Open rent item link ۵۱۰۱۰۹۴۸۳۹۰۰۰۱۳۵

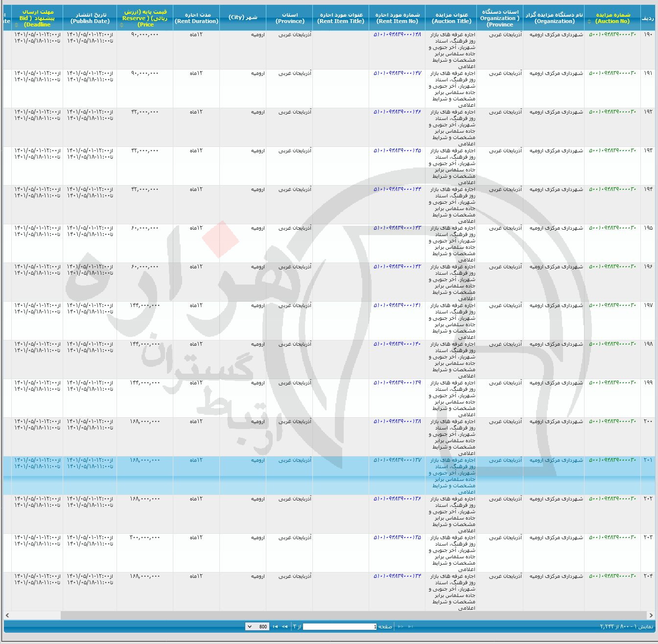point(397,538)
